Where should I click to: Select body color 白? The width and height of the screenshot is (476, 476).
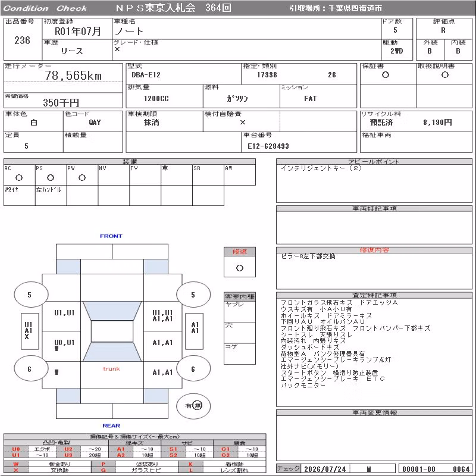pos(34,123)
